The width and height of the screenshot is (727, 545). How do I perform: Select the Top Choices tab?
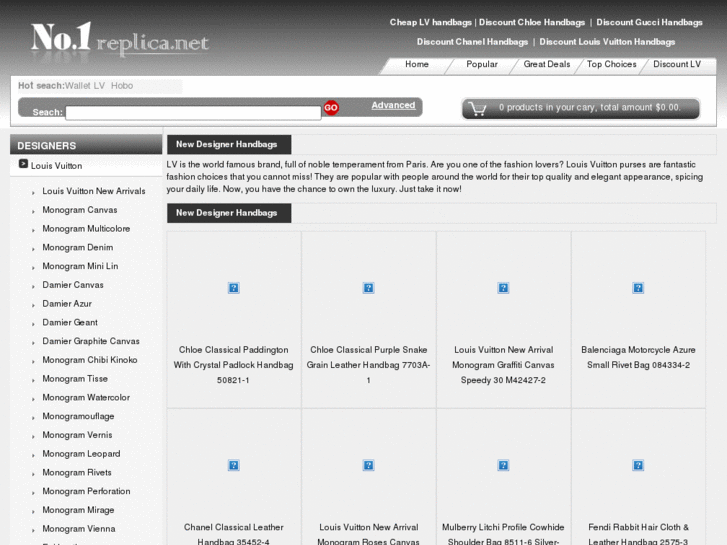point(612,64)
